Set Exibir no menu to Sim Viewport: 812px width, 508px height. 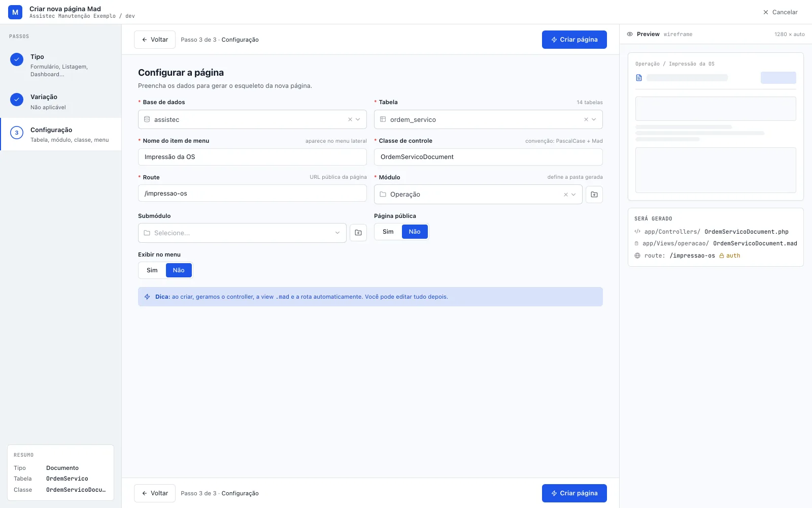(152, 270)
